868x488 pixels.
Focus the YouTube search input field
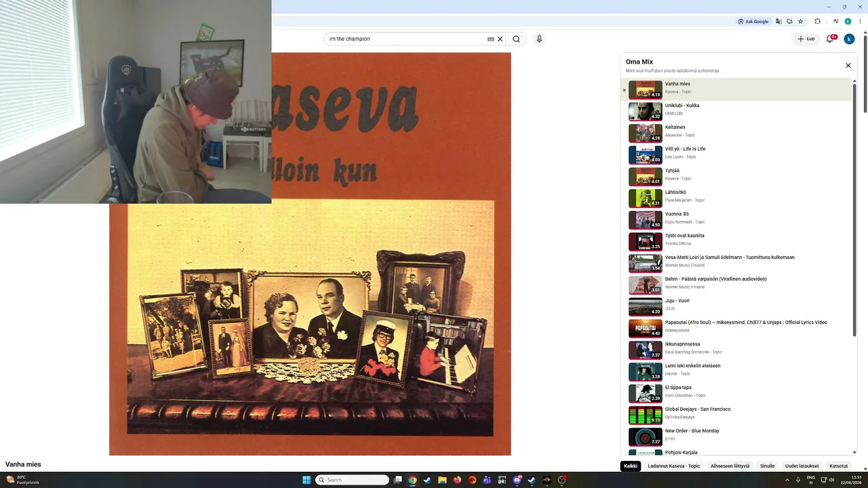click(x=407, y=39)
